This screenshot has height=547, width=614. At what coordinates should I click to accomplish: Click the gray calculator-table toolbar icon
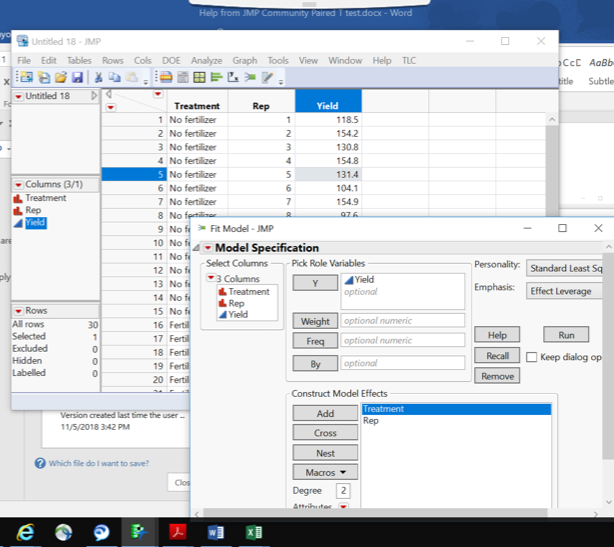[183, 77]
